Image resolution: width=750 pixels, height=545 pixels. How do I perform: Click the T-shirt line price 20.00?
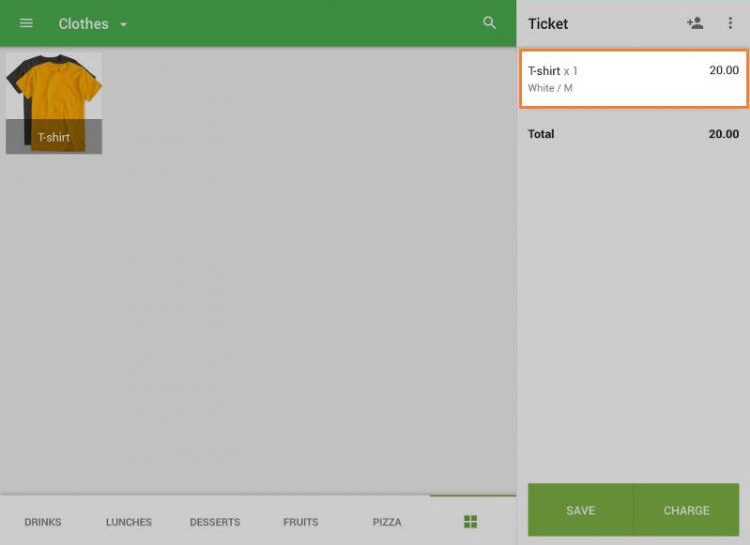723,71
